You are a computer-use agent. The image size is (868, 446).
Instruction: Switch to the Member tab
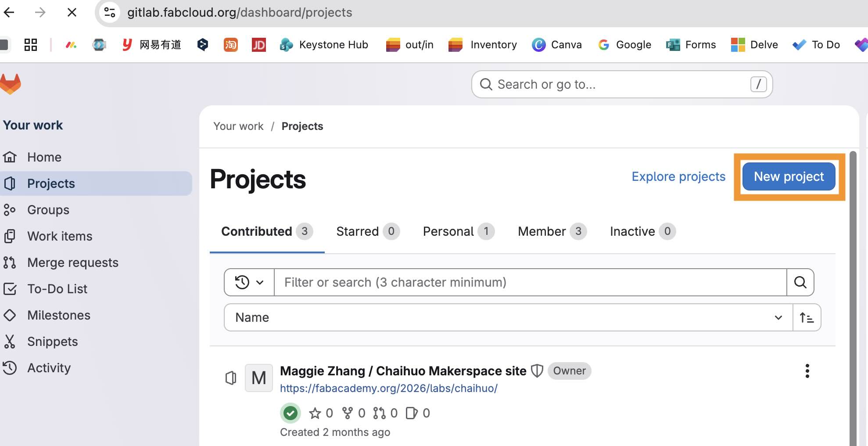[x=552, y=231]
